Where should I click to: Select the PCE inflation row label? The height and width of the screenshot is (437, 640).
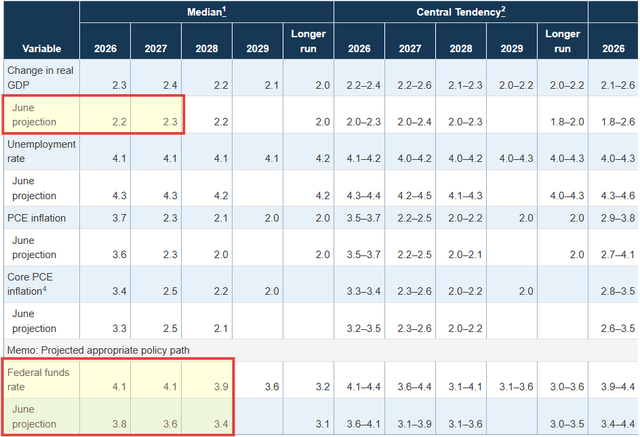pyautogui.click(x=36, y=218)
